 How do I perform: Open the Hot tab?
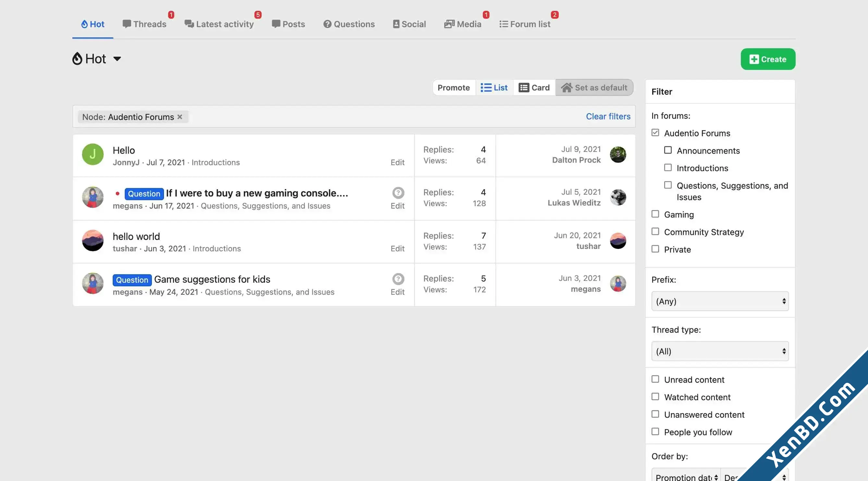(x=93, y=24)
